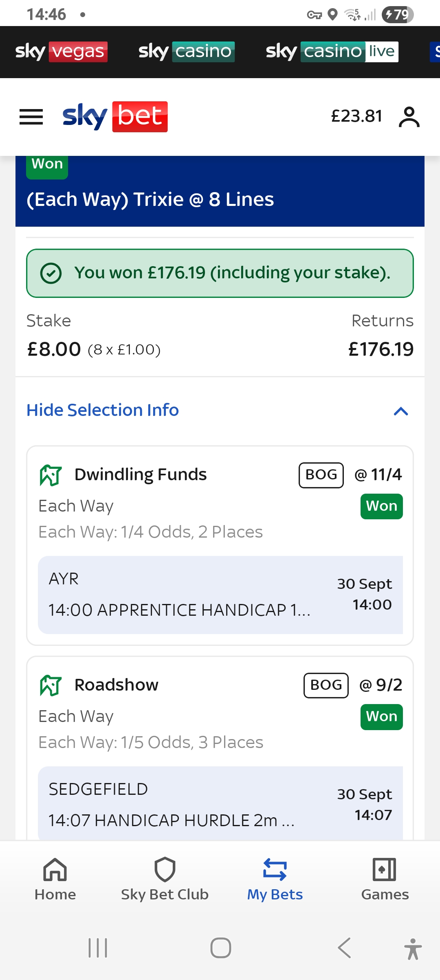Tap the Roadshow horse racing icon

pos(51,685)
